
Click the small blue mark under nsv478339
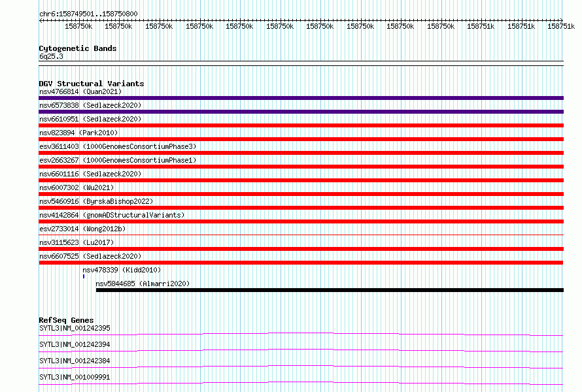pos(84,276)
